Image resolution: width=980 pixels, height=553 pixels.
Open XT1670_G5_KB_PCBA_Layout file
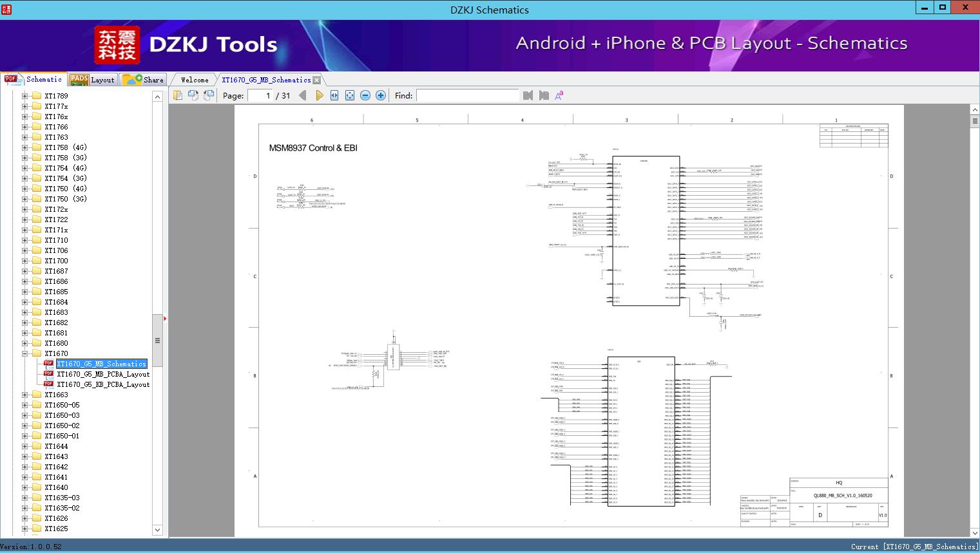click(x=103, y=384)
